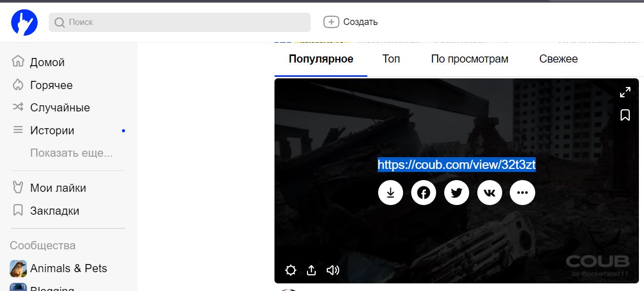The height and width of the screenshot is (291, 644).
Task: Expand the video to fullscreen
Action: 625,92
